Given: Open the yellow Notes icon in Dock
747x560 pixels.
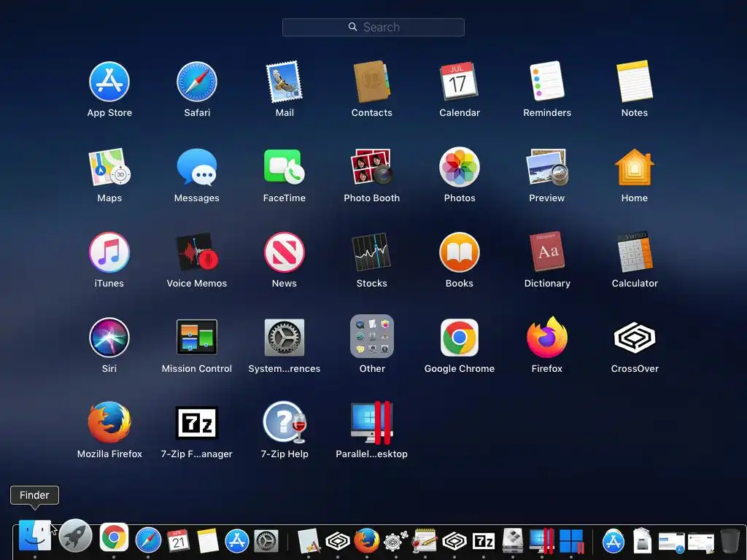Looking at the screenshot, I should click(208, 540).
